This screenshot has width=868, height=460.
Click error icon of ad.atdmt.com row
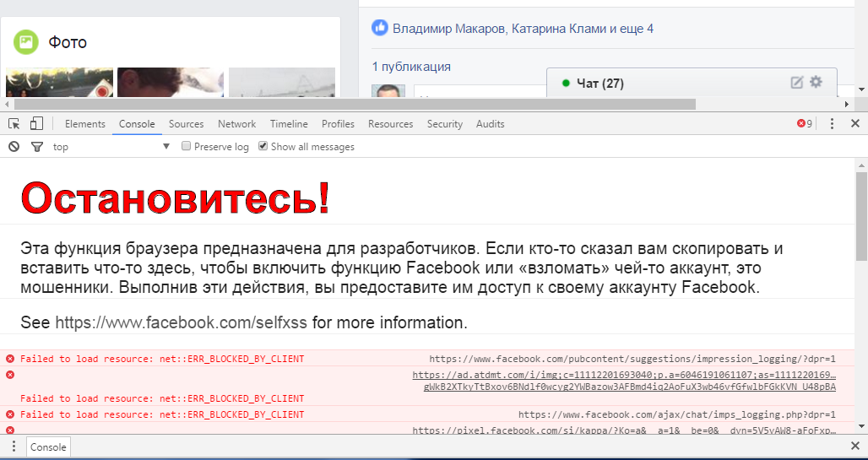point(10,375)
